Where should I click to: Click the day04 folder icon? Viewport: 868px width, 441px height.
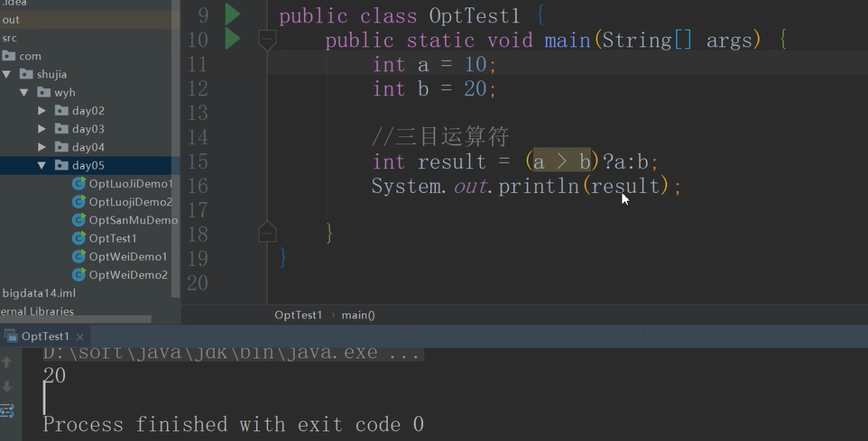pos(61,147)
